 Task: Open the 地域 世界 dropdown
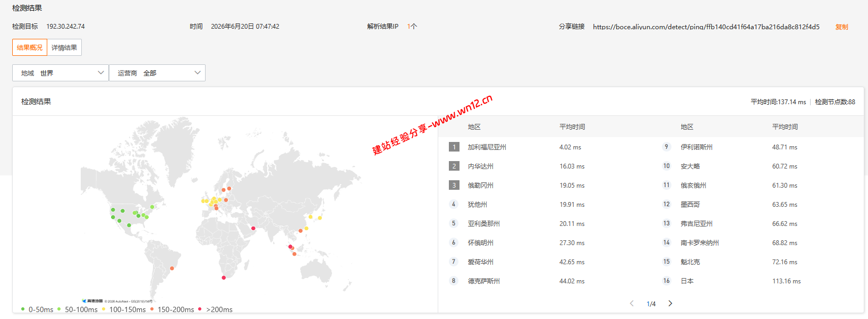point(61,73)
